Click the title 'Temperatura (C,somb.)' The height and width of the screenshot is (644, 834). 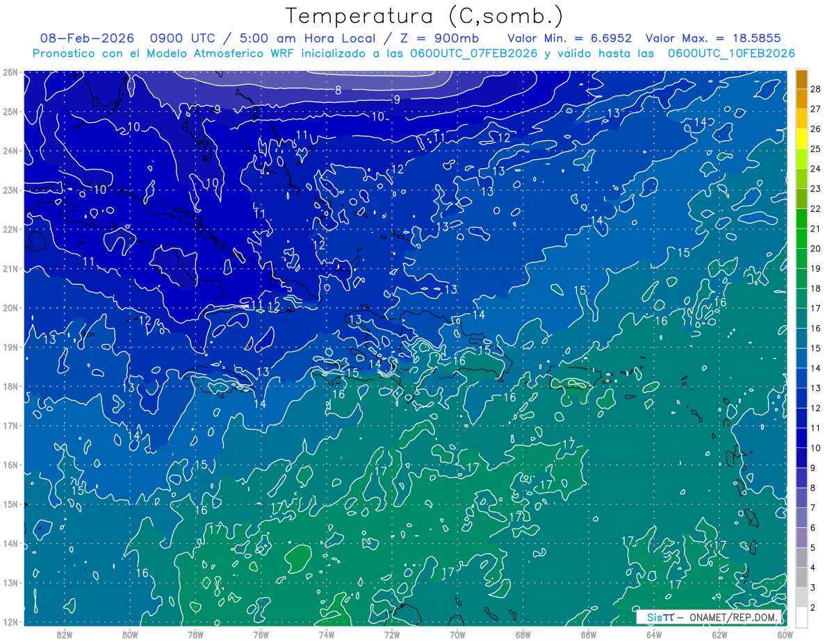[x=424, y=16]
